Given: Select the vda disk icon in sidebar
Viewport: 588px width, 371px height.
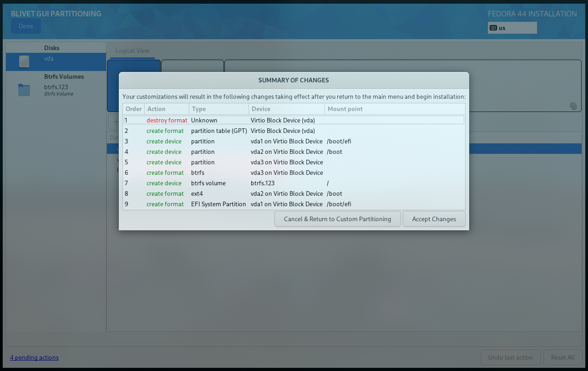Looking at the screenshot, I should (x=24, y=62).
